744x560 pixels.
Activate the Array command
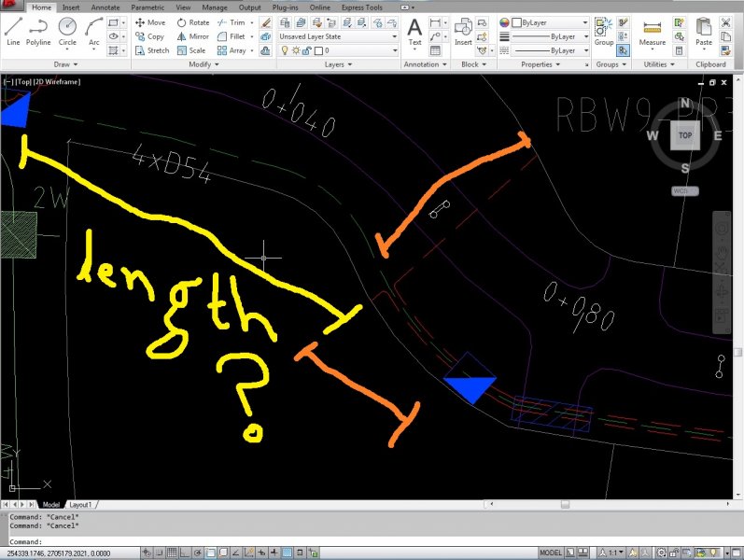click(x=232, y=50)
